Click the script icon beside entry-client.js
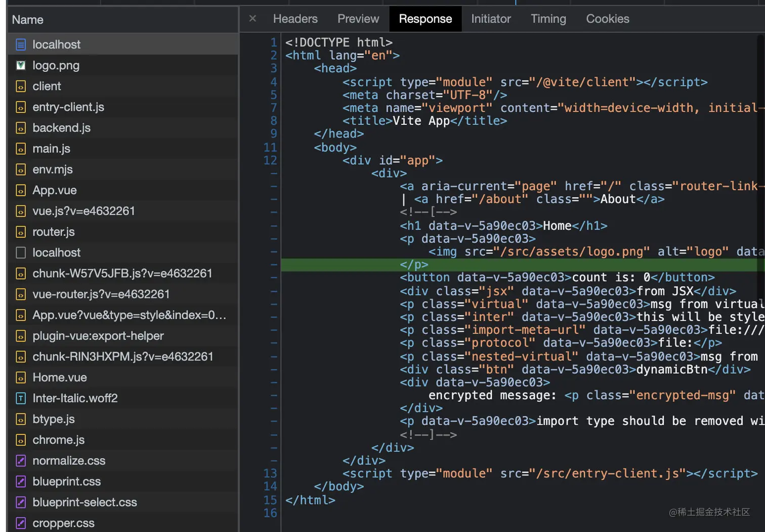 point(21,107)
